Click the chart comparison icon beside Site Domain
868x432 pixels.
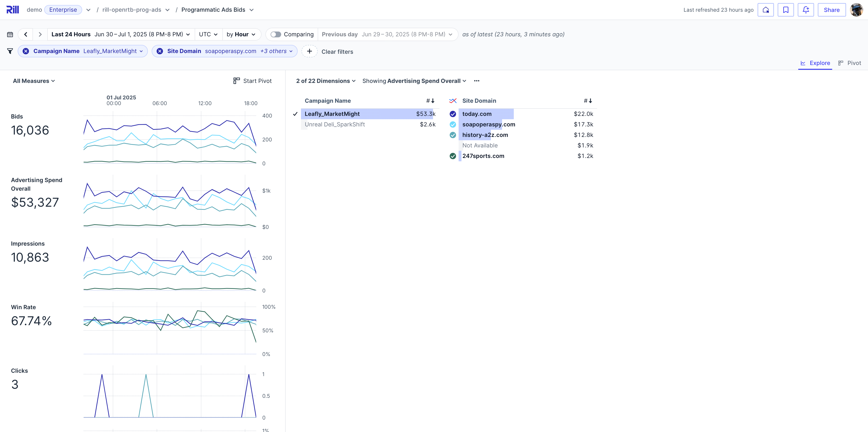[453, 100]
